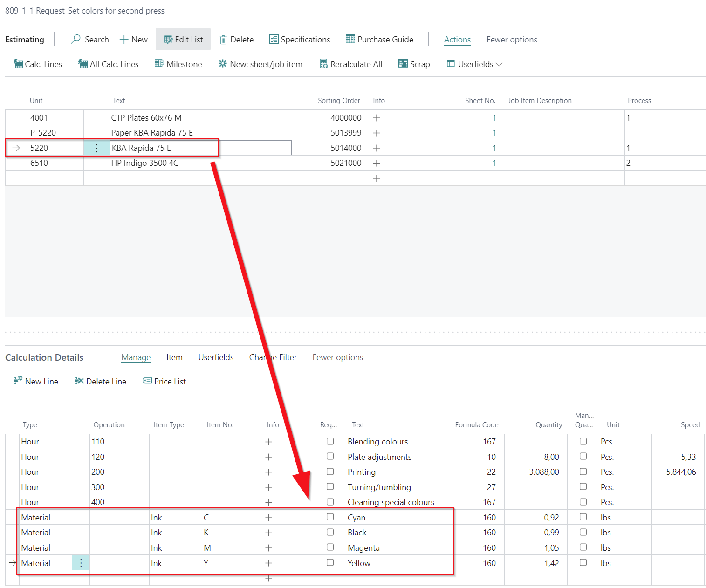Open Userfields tab in Calculation Details

(216, 357)
